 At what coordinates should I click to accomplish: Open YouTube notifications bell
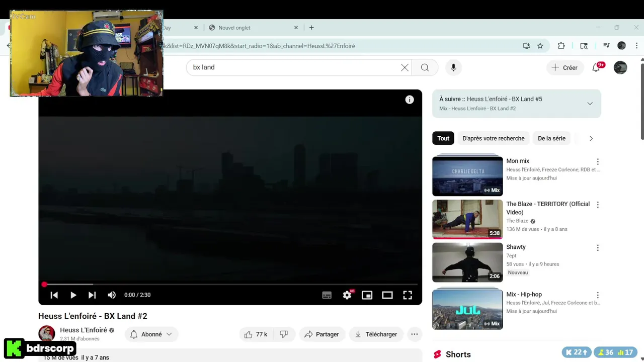pyautogui.click(x=596, y=67)
